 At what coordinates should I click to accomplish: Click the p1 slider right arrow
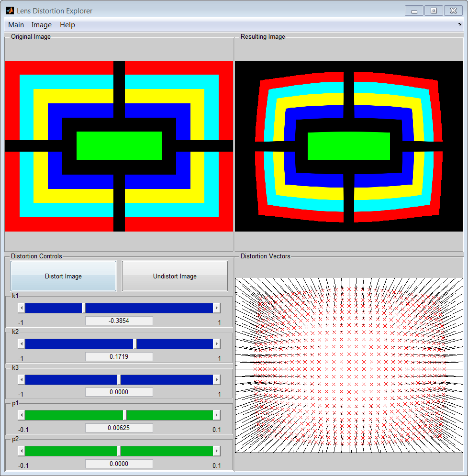[x=217, y=415]
